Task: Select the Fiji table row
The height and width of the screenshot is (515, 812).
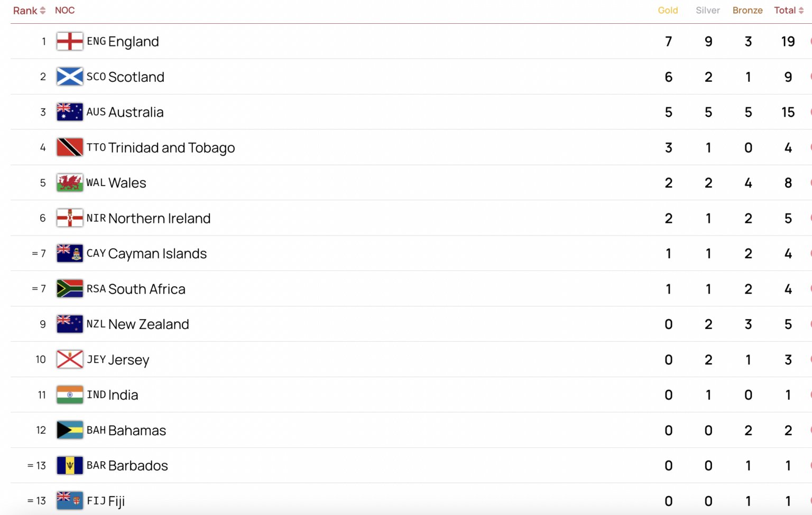Action: pyautogui.click(x=411, y=500)
